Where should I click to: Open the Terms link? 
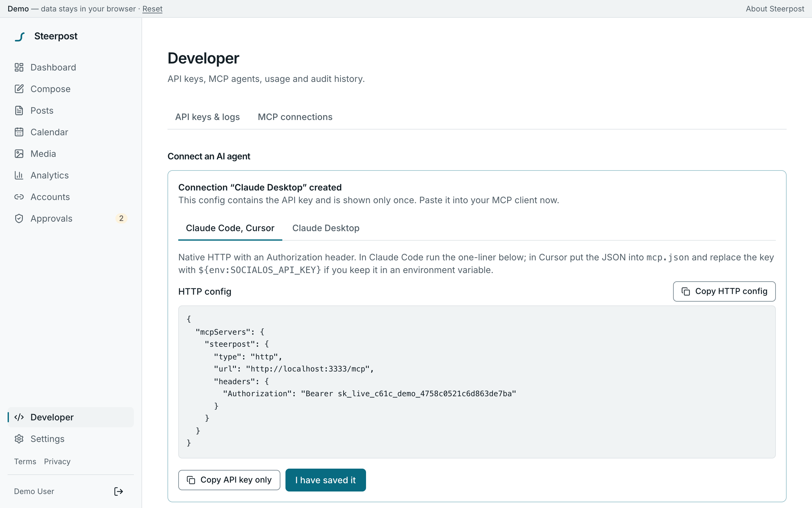click(x=25, y=461)
